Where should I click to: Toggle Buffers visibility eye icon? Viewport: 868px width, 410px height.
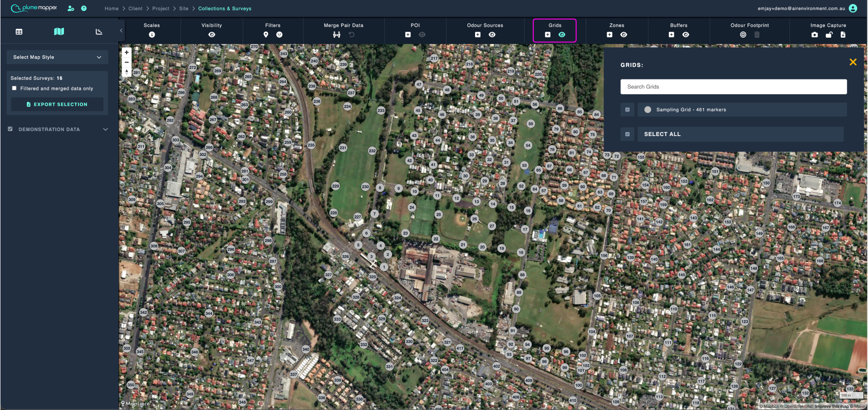pos(686,34)
